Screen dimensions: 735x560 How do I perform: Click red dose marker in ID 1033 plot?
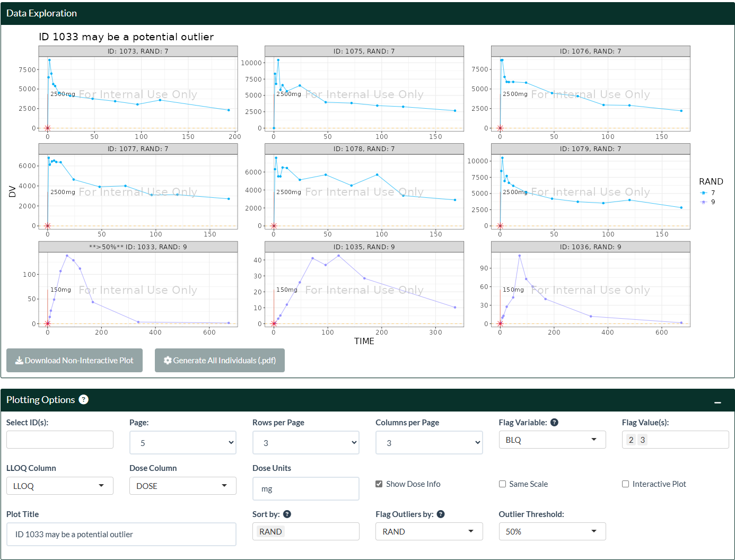tap(48, 323)
